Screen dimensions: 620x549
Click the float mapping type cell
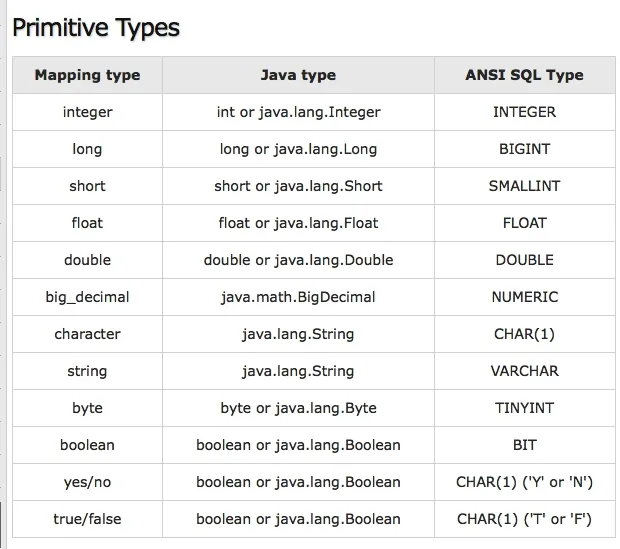pos(87,223)
